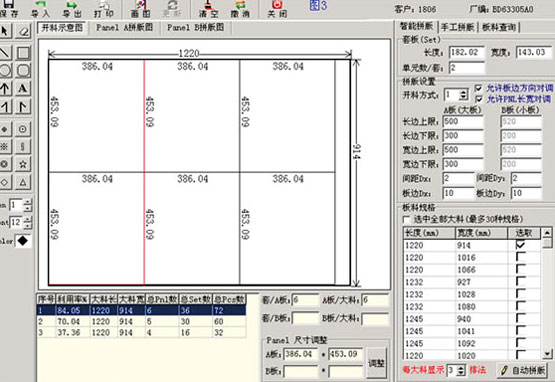This screenshot has height=382, width=555.
Task: Click the 打印 print toolbar icon
Action: pos(104,9)
